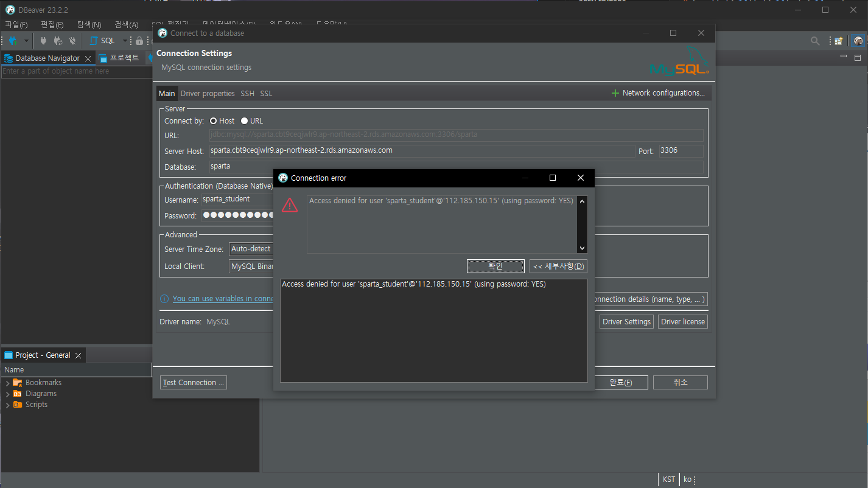Click the Test Connection button

[194, 383]
